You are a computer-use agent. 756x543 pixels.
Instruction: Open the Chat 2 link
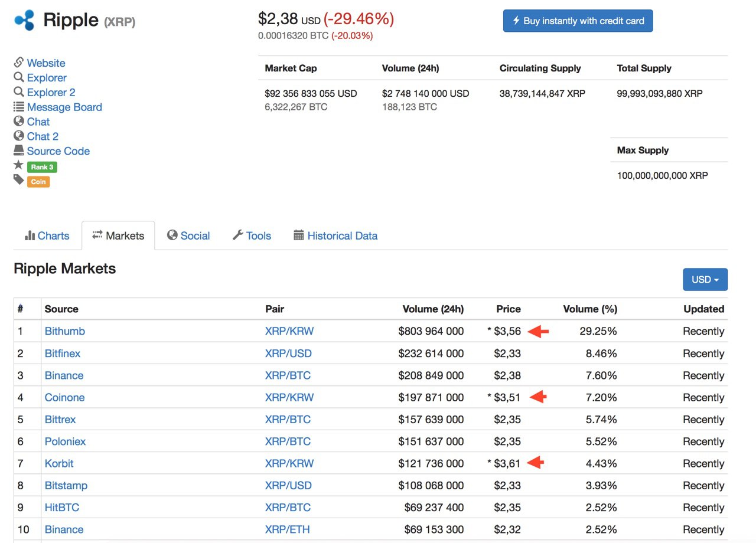click(x=43, y=136)
